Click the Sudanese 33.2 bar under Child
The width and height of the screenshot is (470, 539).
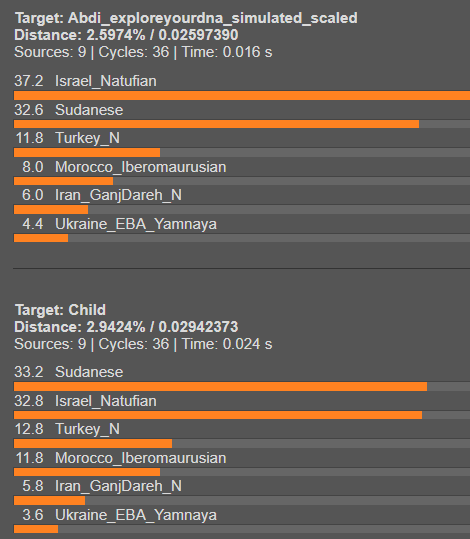coord(242,386)
